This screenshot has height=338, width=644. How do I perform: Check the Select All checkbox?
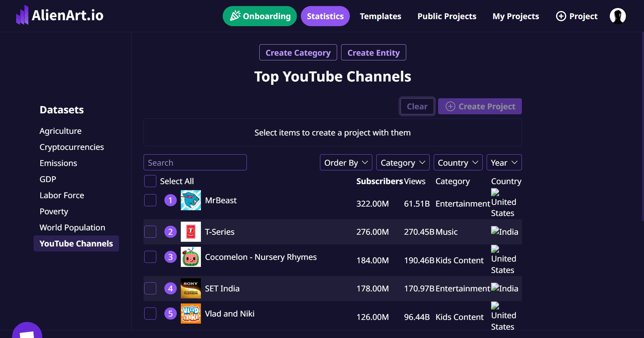150,181
